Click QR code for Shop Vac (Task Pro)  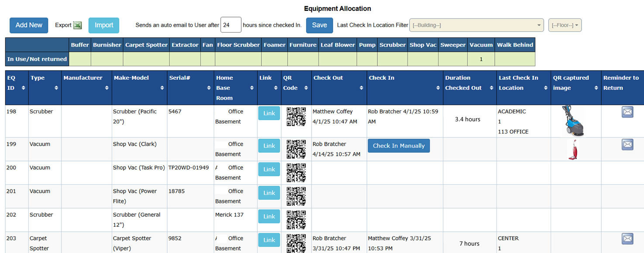tap(296, 172)
